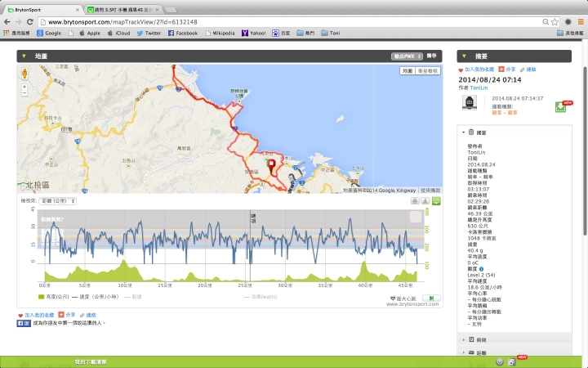The image size is (588, 368).
Task: Open a new tab button
Action: tap(170, 10)
